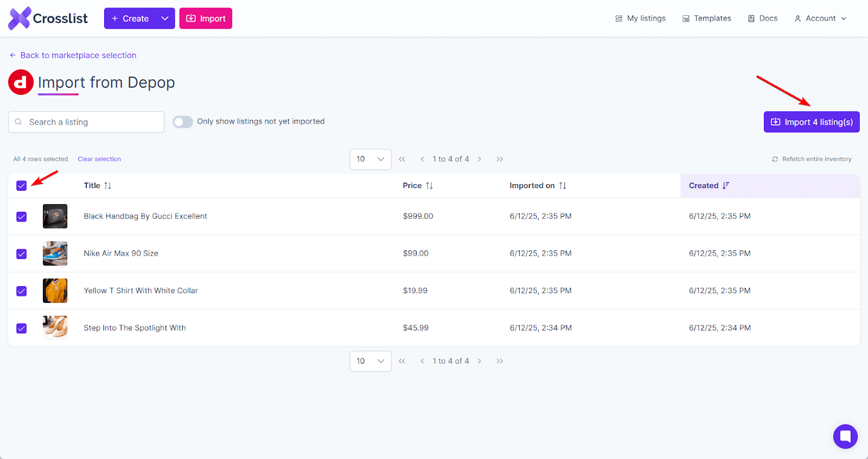Click the search magnifier icon
The image size is (868, 459).
click(18, 122)
